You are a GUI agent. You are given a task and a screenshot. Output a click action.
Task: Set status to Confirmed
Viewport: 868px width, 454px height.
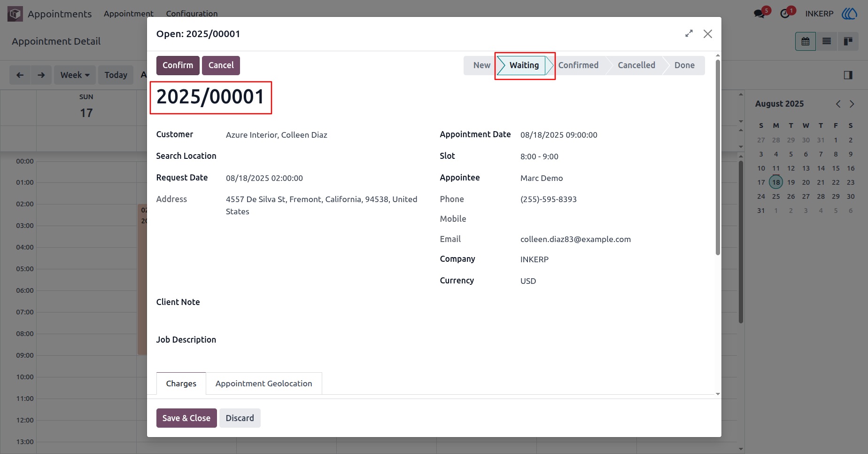578,65
